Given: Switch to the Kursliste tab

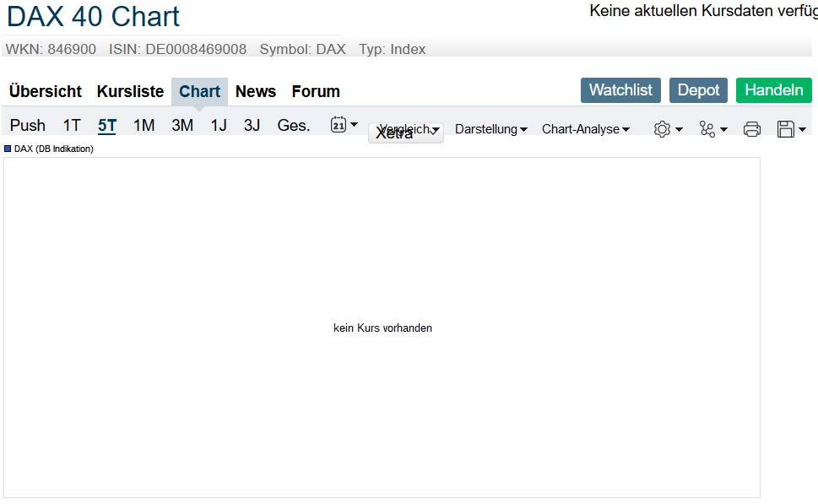Looking at the screenshot, I should pyautogui.click(x=130, y=91).
